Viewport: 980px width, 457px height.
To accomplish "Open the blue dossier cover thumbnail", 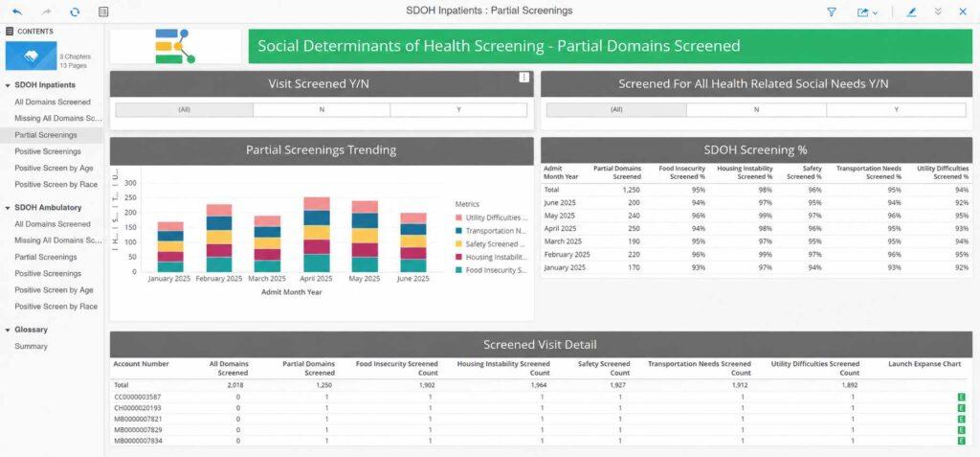I will (x=32, y=56).
